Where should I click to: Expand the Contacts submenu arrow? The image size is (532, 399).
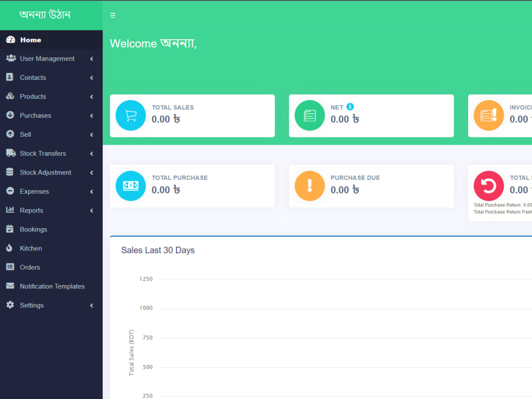pyautogui.click(x=92, y=78)
